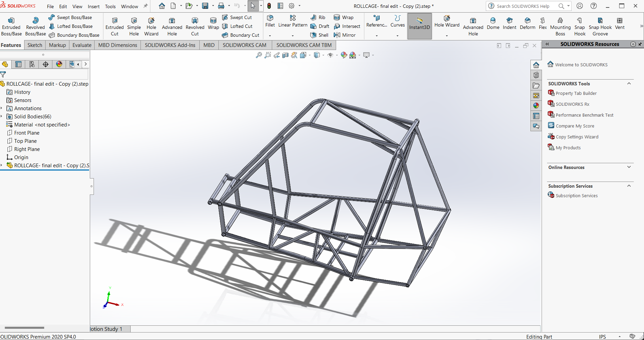Open the PropertyManager tab icon

tap(18, 64)
